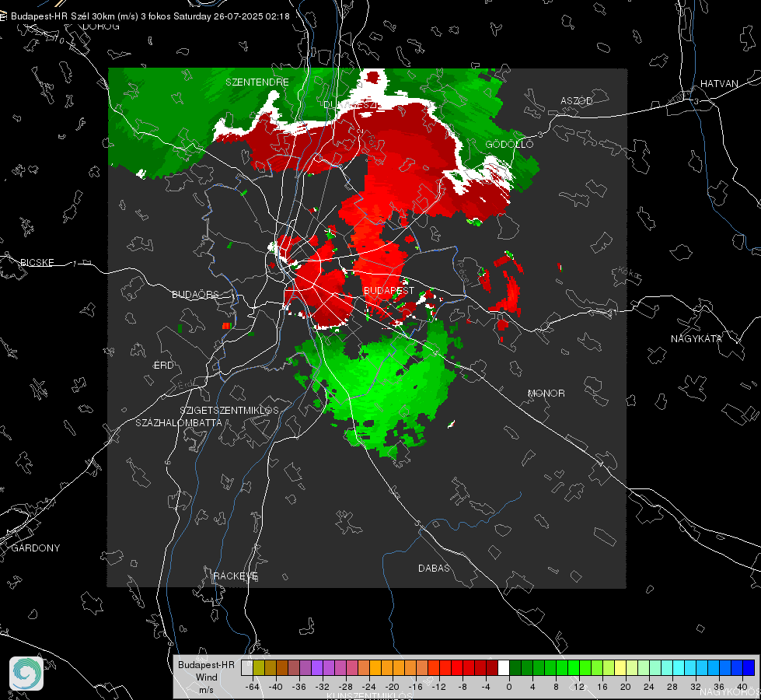Click the ASZÓD town label
The image size is (761, 700).
pyautogui.click(x=577, y=100)
